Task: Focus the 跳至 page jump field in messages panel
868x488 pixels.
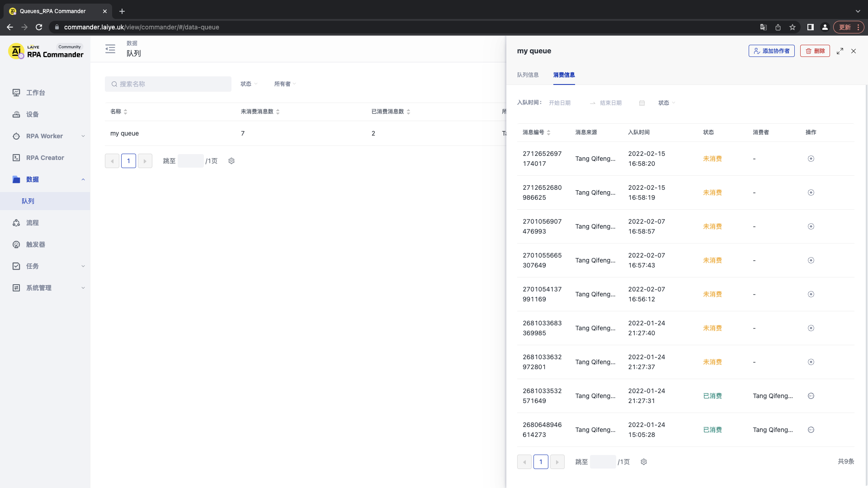Action: coord(603,462)
